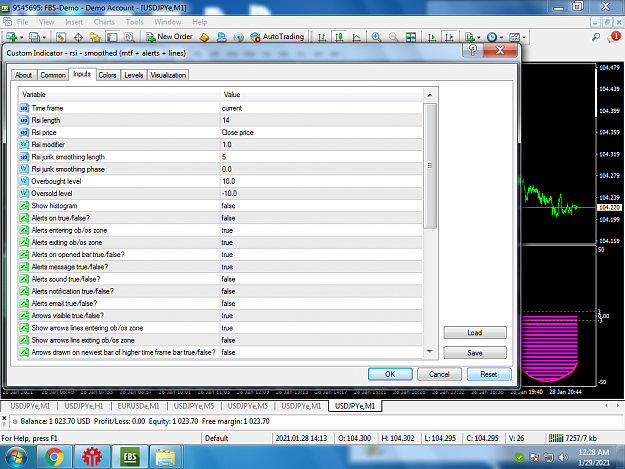This screenshot has height=469, width=625.
Task: Switch chart to line chart style
Action: [356, 37]
